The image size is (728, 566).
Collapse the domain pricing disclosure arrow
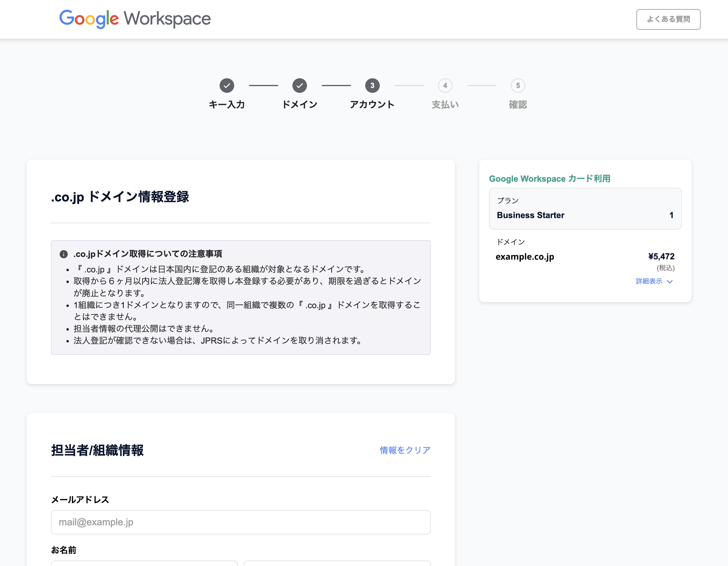coord(671,282)
